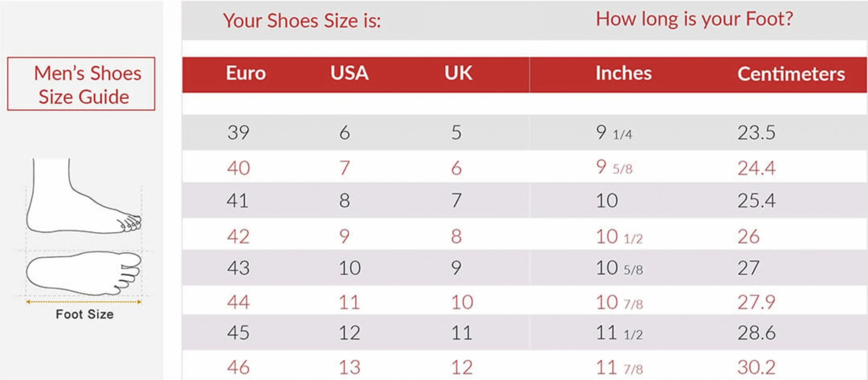
Task: Click Euro size 42 cell
Action: pyautogui.click(x=238, y=236)
